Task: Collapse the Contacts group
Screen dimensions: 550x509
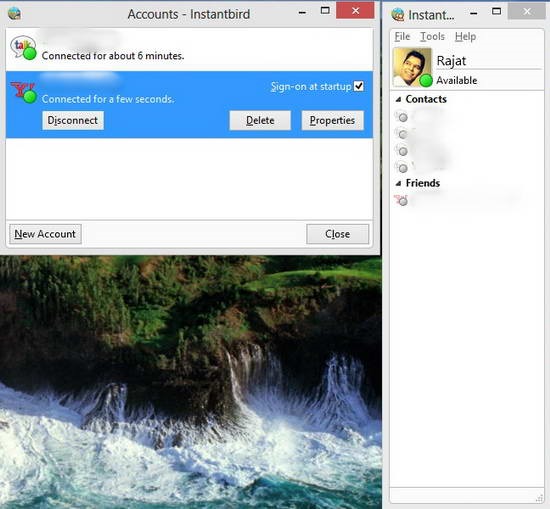Action: (398, 100)
